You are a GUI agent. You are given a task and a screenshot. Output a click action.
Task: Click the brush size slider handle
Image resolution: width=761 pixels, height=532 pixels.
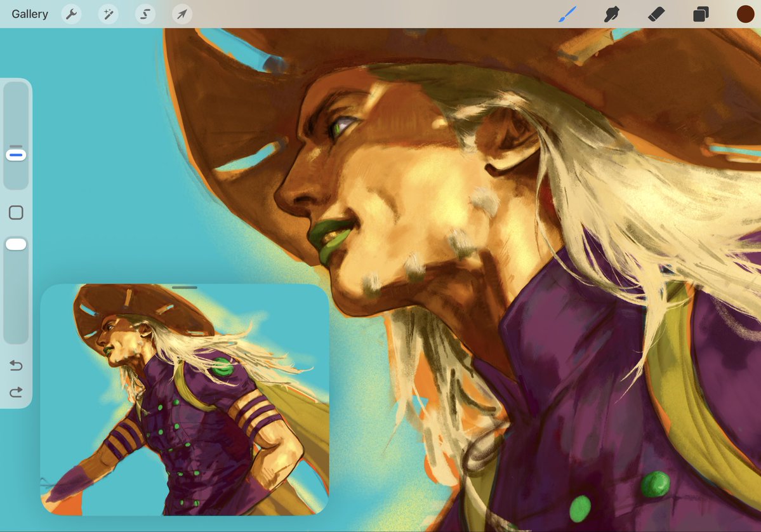point(16,155)
